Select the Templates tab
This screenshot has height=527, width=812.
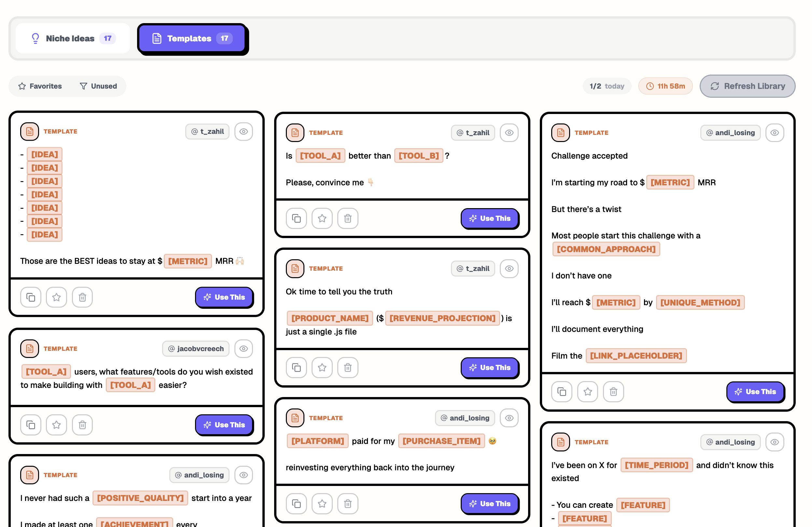point(192,38)
